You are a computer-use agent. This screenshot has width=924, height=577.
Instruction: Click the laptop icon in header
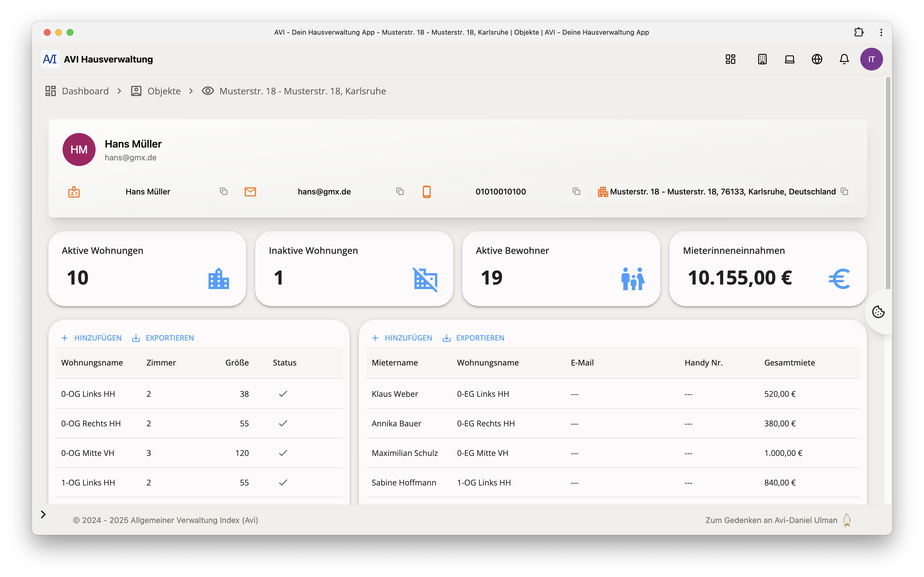[789, 59]
